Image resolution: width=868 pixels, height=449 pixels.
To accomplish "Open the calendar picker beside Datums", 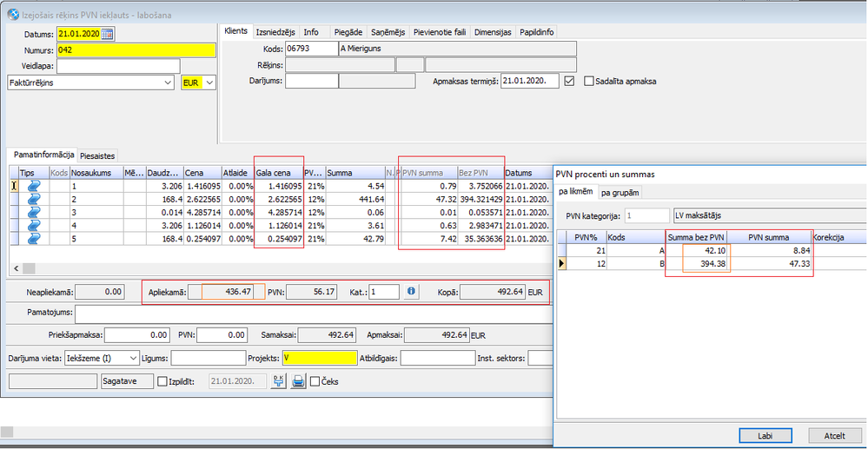I will (107, 34).
